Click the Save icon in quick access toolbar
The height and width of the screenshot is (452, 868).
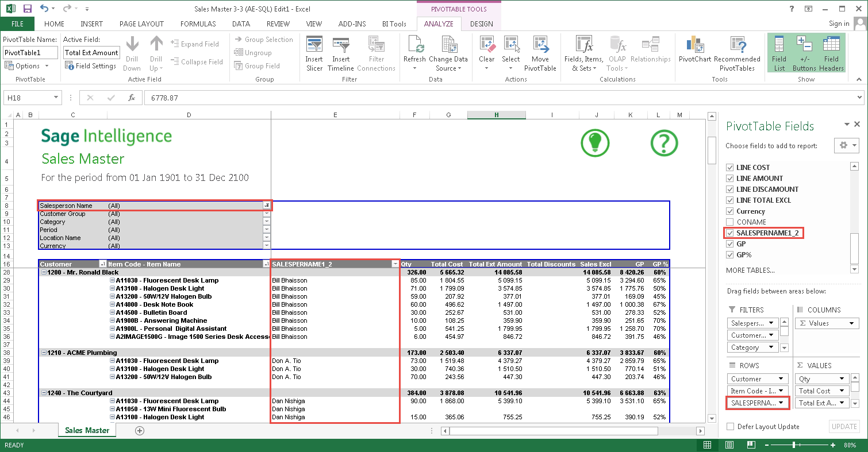(x=27, y=9)
